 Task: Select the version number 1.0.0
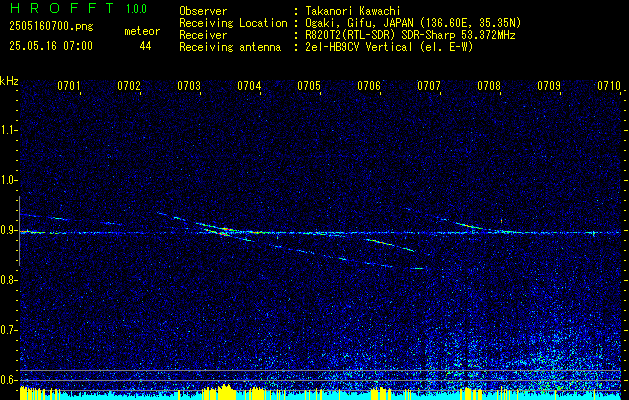[136, 9]
